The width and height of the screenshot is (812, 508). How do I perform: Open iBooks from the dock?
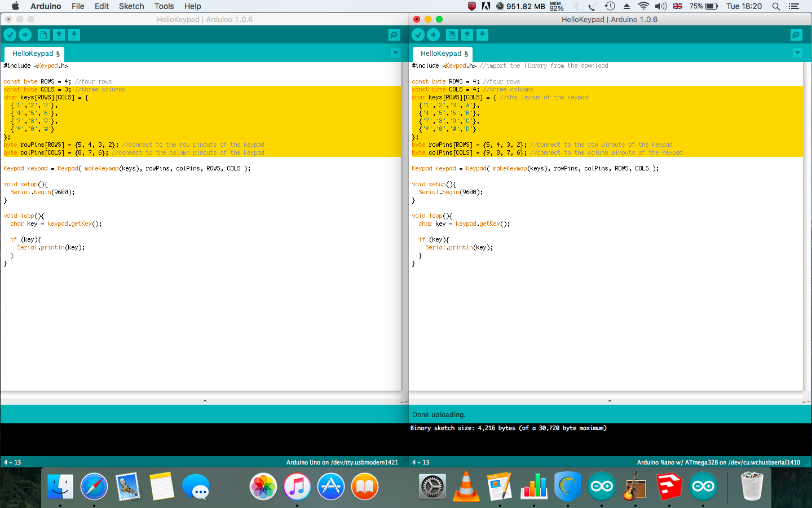(x=365, y=487)
